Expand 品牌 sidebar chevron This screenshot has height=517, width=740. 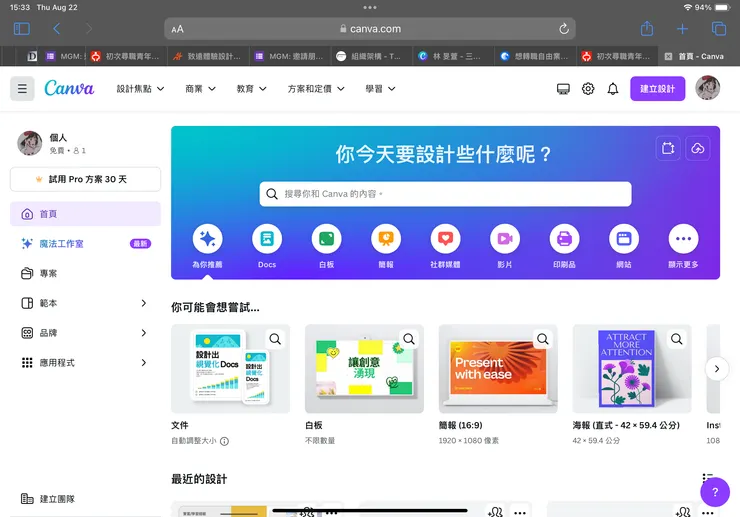click(x=144, y=333)
